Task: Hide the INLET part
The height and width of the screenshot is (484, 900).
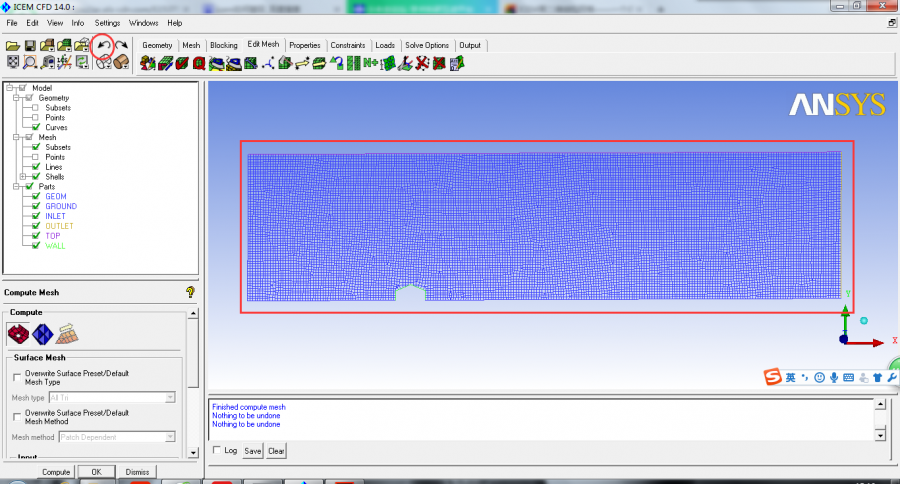Action: [x=36, y=216]
